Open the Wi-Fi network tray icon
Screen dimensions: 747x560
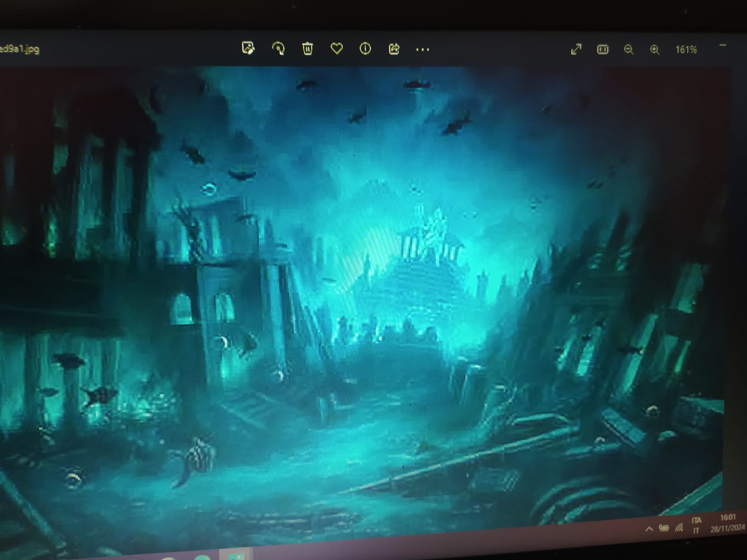pyautogui.click(x=679, y=528)
